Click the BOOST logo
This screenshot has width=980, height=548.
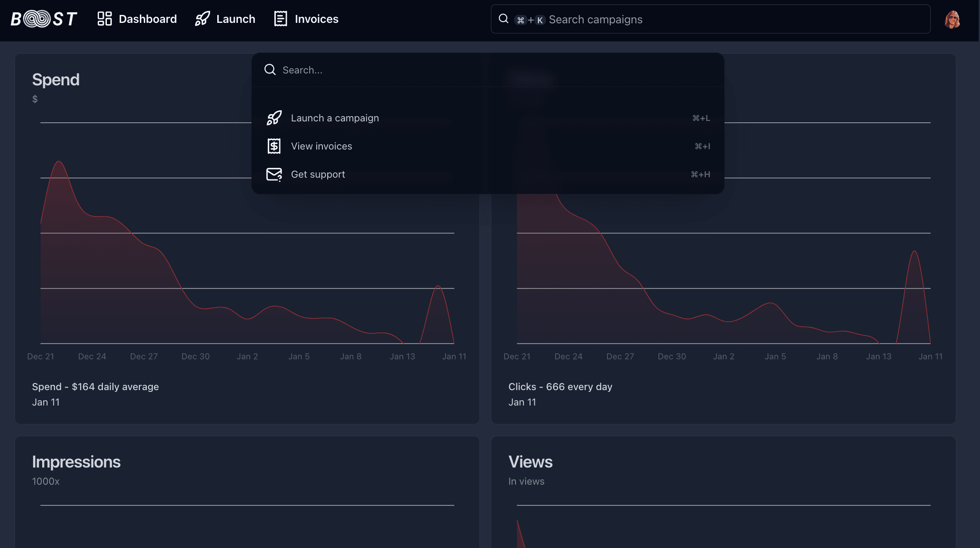point(44,18)
